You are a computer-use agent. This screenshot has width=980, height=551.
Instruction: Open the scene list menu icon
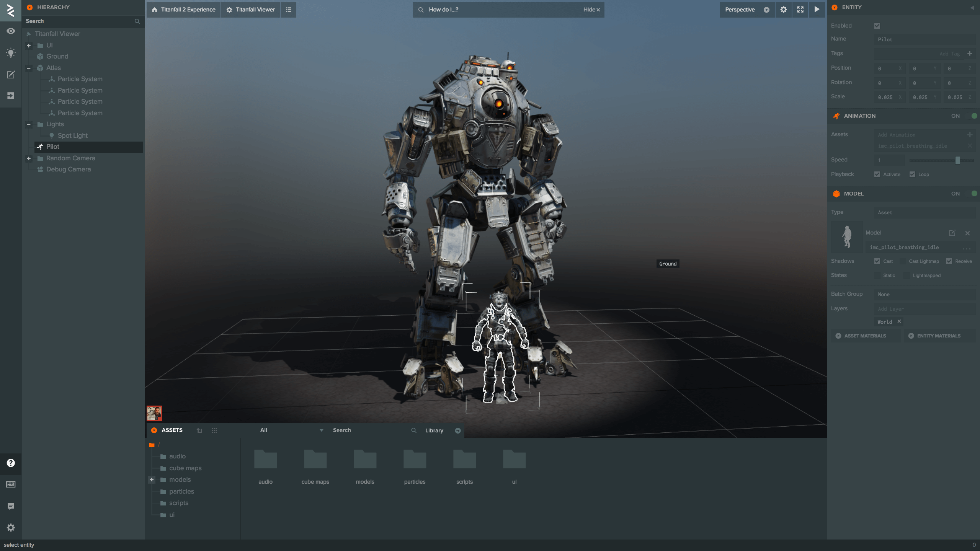[x=288, y=10]
